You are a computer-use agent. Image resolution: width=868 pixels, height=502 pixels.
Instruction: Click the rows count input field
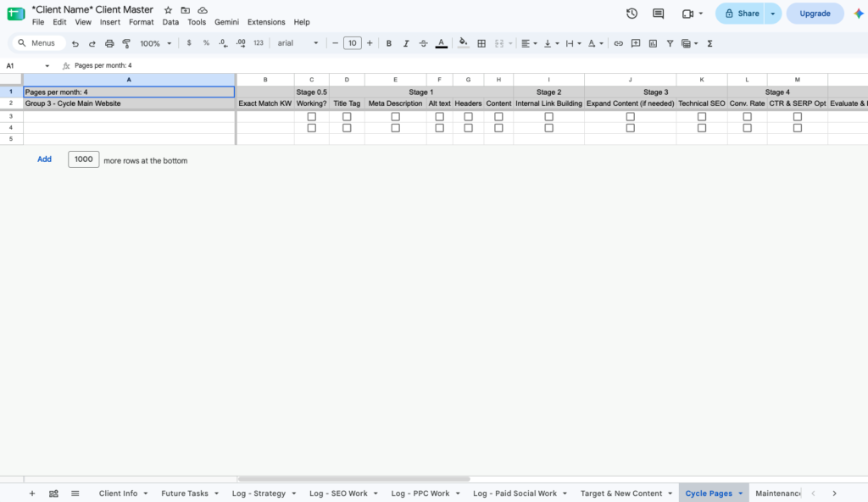(x=84, y=159)
